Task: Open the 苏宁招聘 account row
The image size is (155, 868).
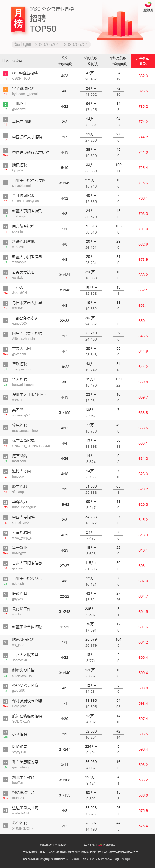Action: [77, 826]
